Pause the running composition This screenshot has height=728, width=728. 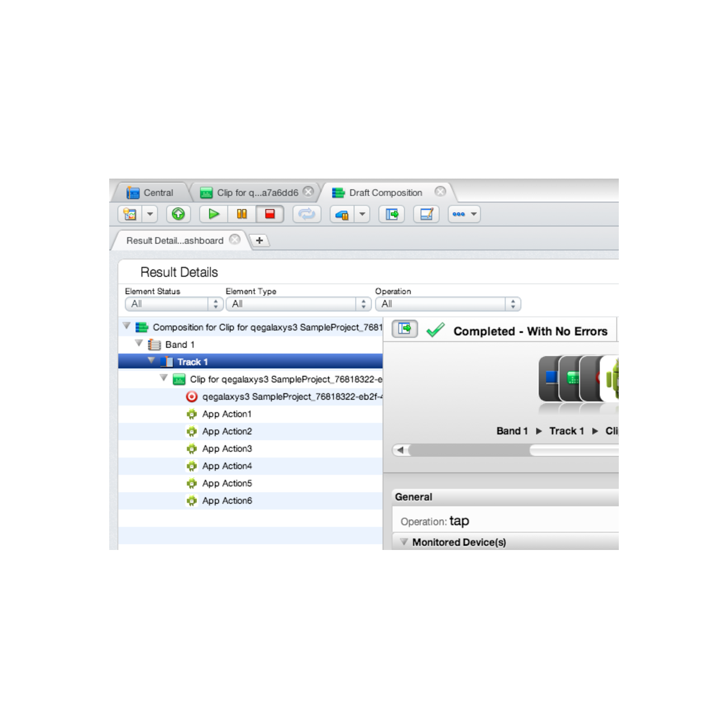point(241,214)
